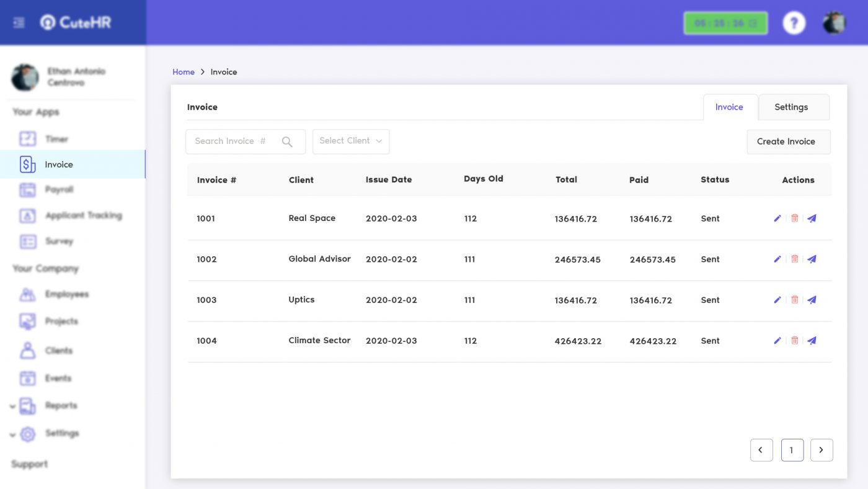The image size is (868, 489).
Task: Click the search magnifier icon in Search Invoice
Action: [287, 141]
